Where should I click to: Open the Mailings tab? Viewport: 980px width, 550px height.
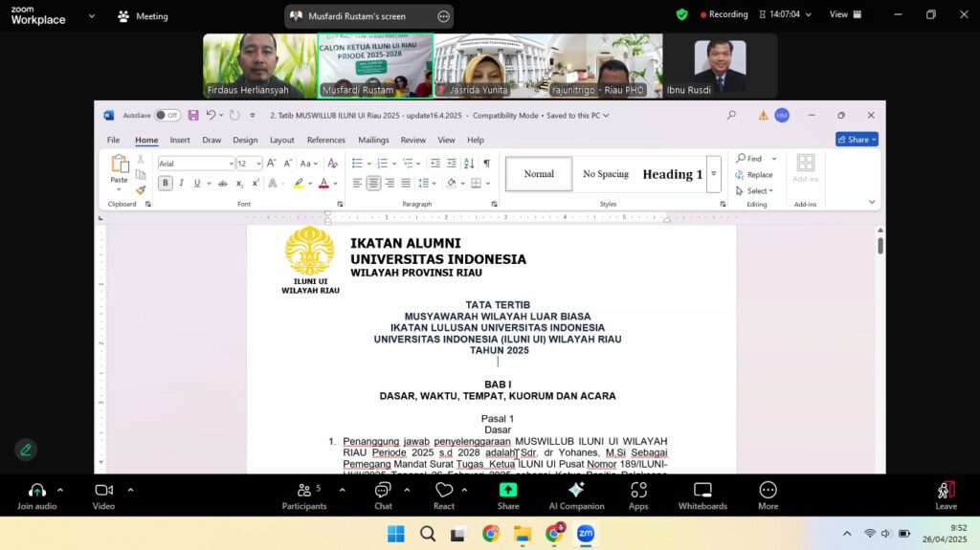(x=373, y=140)
